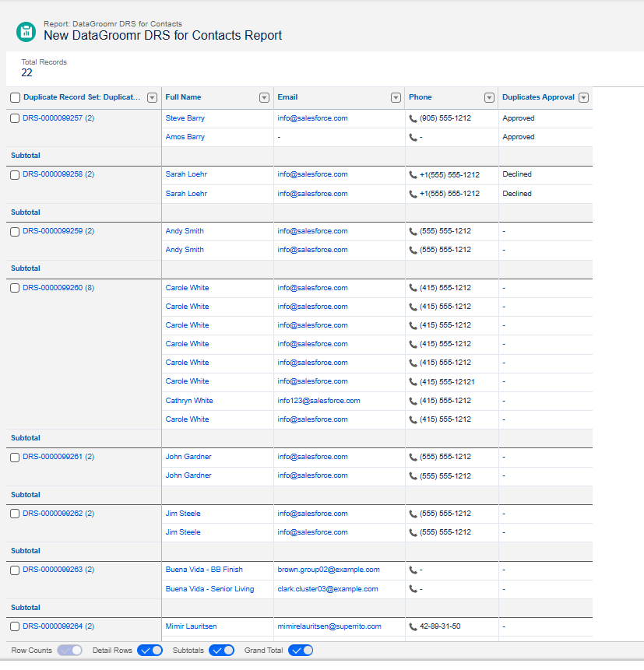The width and height of the screenshot is (644, 670).
Task: Open Mimir Lauritsen contact
Action: (191, 626)
